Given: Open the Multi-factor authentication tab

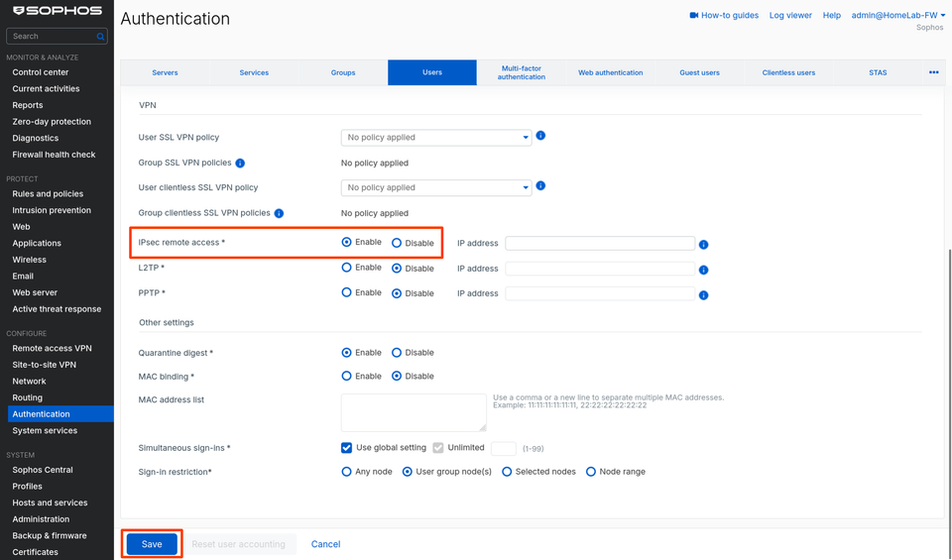Looking at the screenshot, I should pos(522,72).
